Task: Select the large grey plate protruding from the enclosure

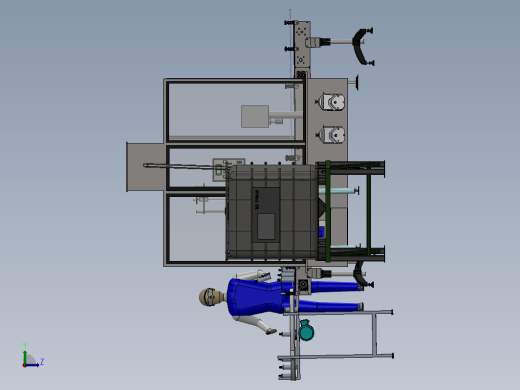Action: pos(146,167)
